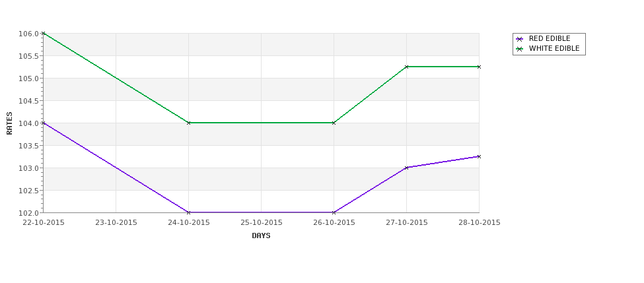The height and width of the screenshot is (283, 644).
Task: Select the RED EDIBLE legend label
Action: coord(550,38)
